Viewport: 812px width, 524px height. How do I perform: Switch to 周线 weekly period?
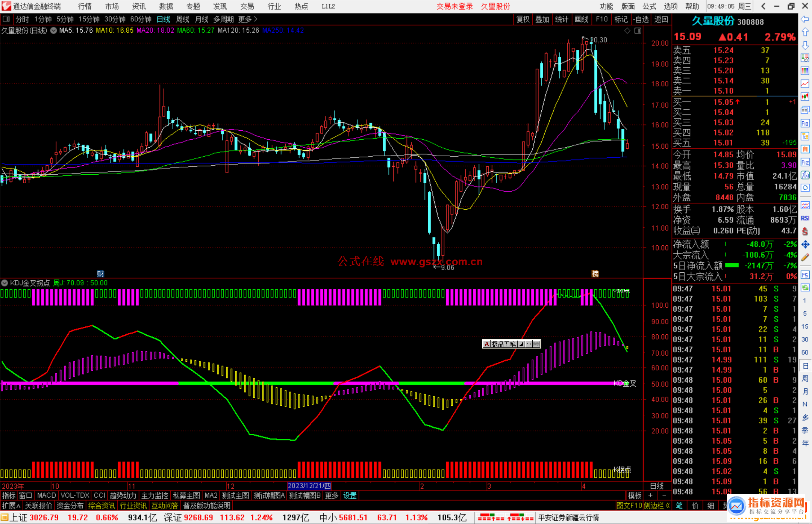(x=183, y=19)
